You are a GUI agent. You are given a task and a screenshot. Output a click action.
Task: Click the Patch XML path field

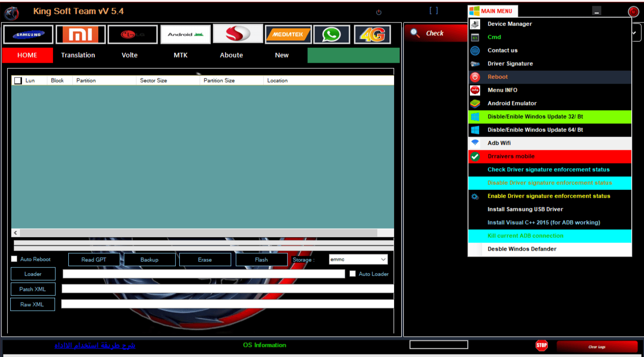pyautogui.click(x=228, y=289)
